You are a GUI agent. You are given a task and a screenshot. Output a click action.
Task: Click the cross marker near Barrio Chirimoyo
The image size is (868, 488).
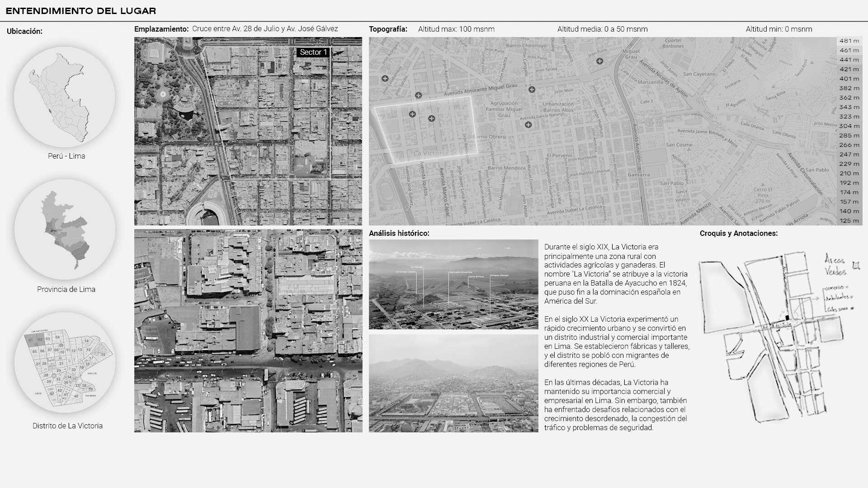pyautogui.click(x=599, y=61)
